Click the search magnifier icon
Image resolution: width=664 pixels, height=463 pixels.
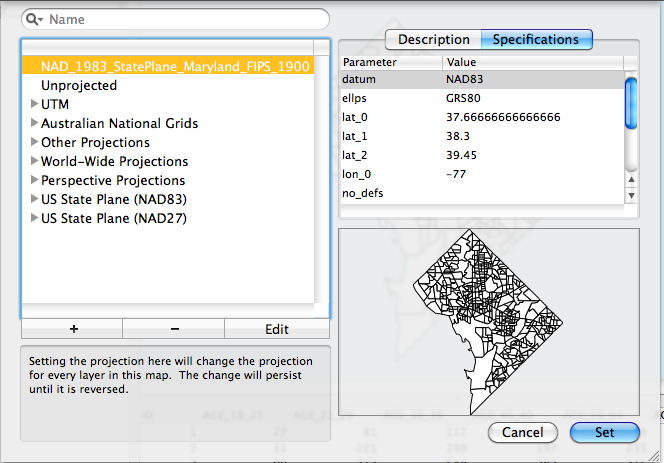tap(36, 19)
